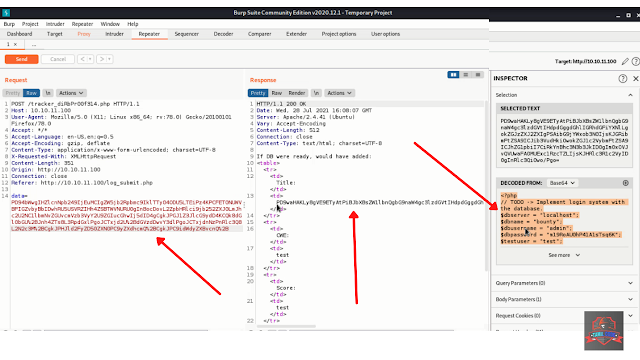640x360 pixels.
Task: Select combined tab layout view icon
Action: point(478,75)
